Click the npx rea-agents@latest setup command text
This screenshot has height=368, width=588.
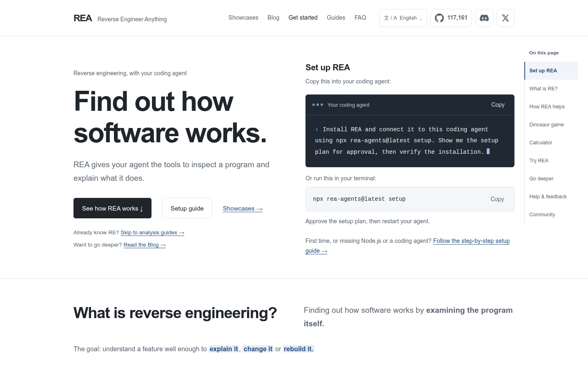coord(359,199)
